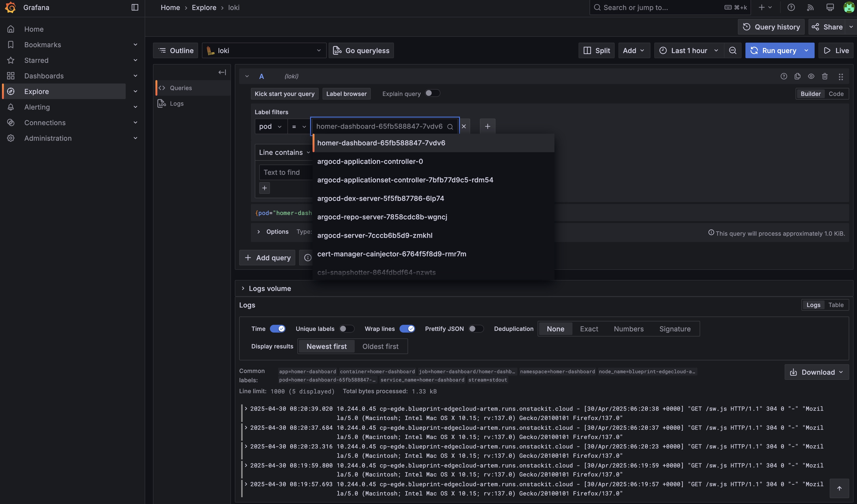Screen dimensions: 857x504
Task: Open the Label browser
Action: (x=346, y=93)
